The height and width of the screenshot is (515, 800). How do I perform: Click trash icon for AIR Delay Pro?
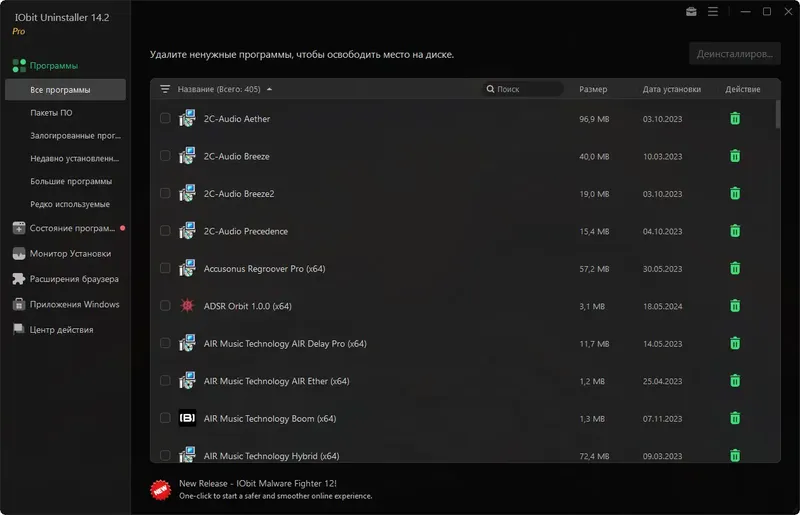735,344
